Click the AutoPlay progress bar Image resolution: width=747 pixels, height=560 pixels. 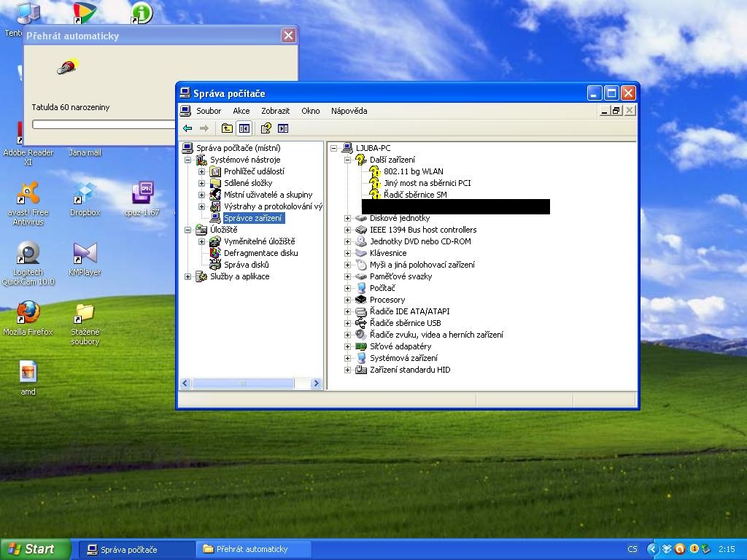(x=104, y=124)
